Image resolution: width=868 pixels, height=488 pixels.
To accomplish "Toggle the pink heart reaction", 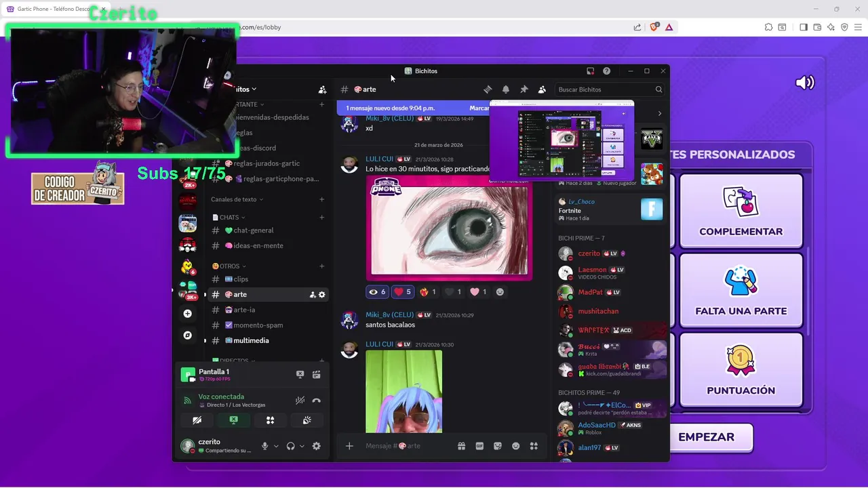I will click(x=478, y=292).
